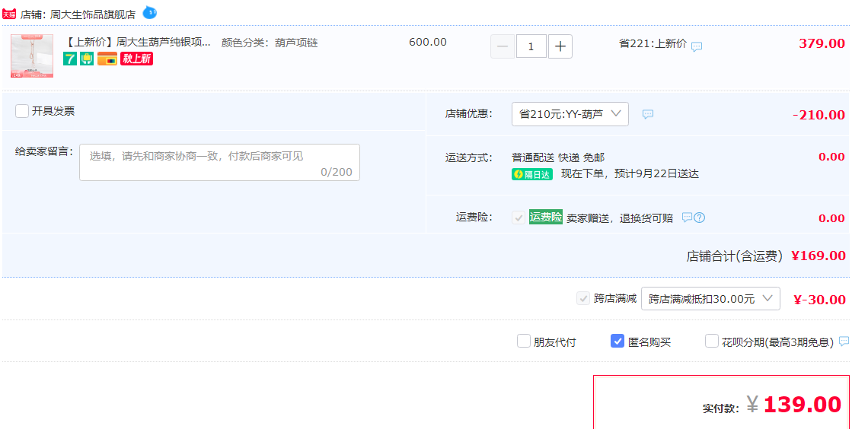Click the 实付款 label
Viewport: 868px width, 429px height.
(x=721, y=408)
